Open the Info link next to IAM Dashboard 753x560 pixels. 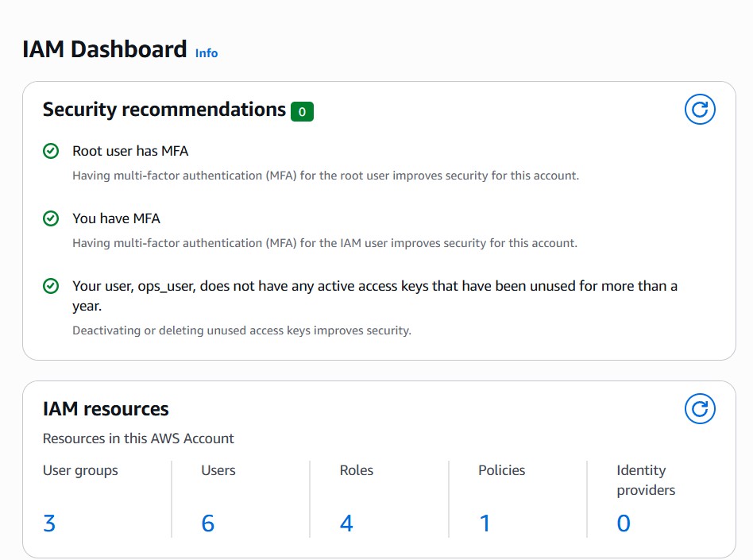point(207,53)
